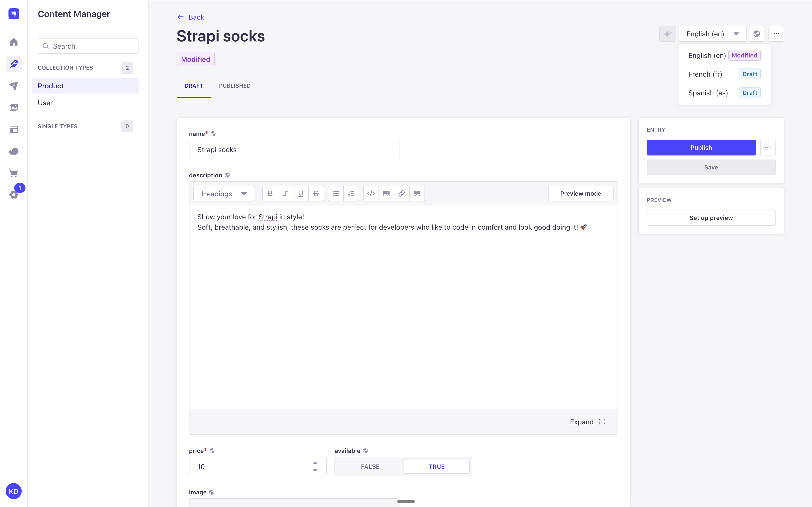Viewport: 812px width, 507px height.
Task: Increase price with the up stepper arrow
Action: click(315, 463)
